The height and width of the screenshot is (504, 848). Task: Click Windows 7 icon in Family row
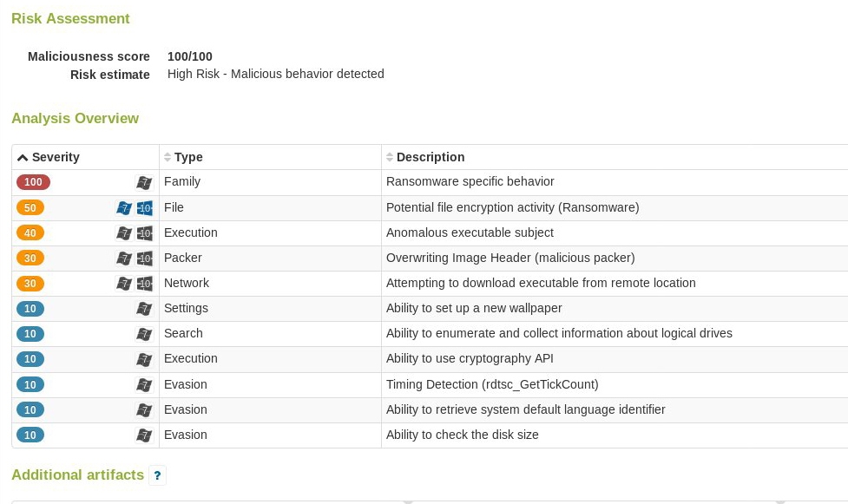click(x=144, y=183)
